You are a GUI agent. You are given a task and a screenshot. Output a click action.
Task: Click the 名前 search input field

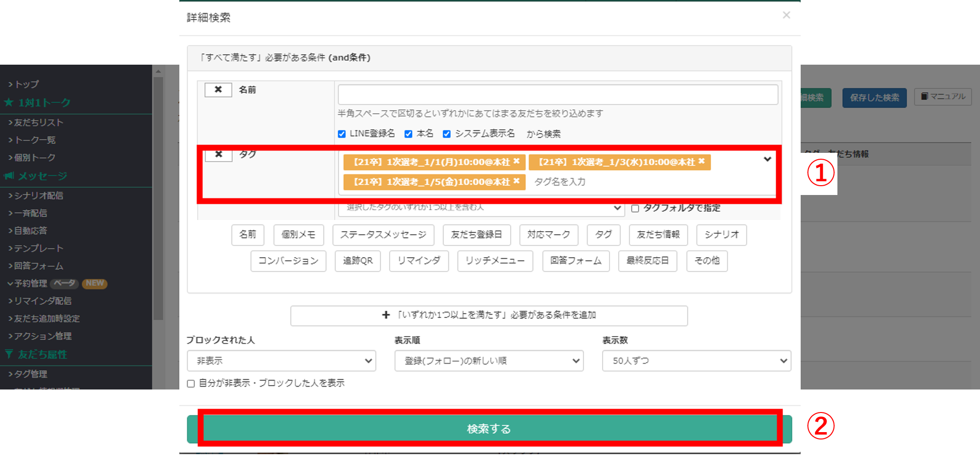[558, 94]
